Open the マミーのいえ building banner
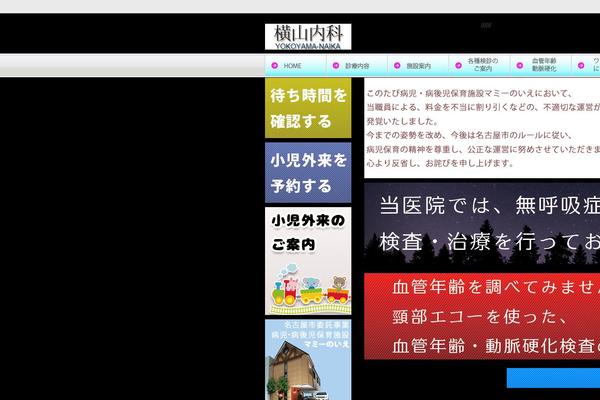The width and height of the screenshot is (600, 400). point(308,360)
